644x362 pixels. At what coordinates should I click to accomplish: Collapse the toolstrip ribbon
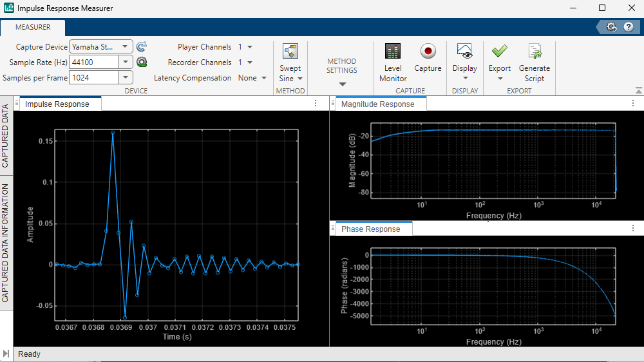638,91
